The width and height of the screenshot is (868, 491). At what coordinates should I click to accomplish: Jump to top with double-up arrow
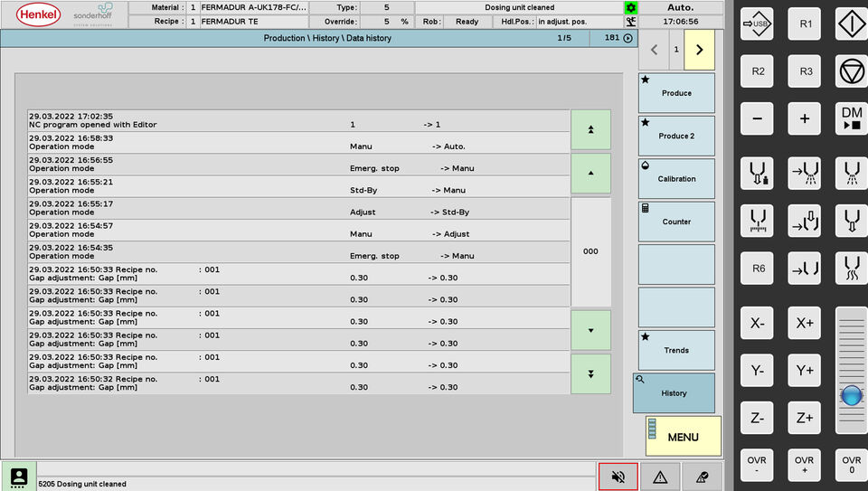point(590,129)
